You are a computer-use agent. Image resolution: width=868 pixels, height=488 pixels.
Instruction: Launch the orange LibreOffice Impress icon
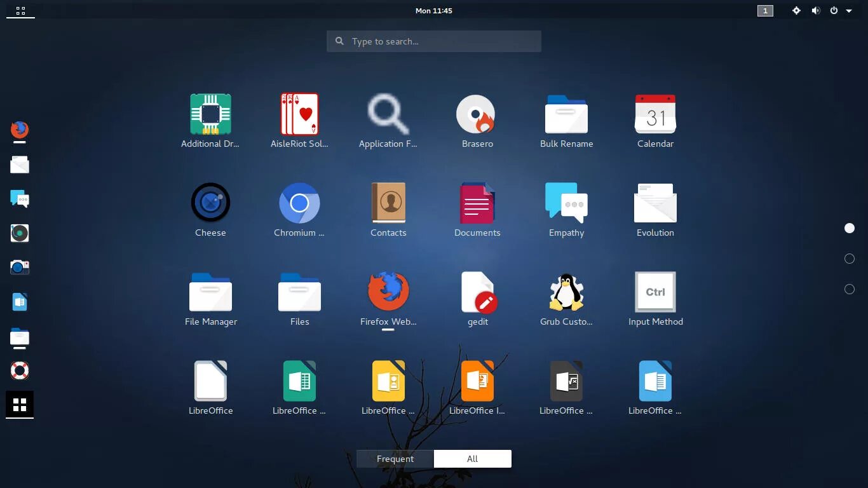[x=477, y=381]
